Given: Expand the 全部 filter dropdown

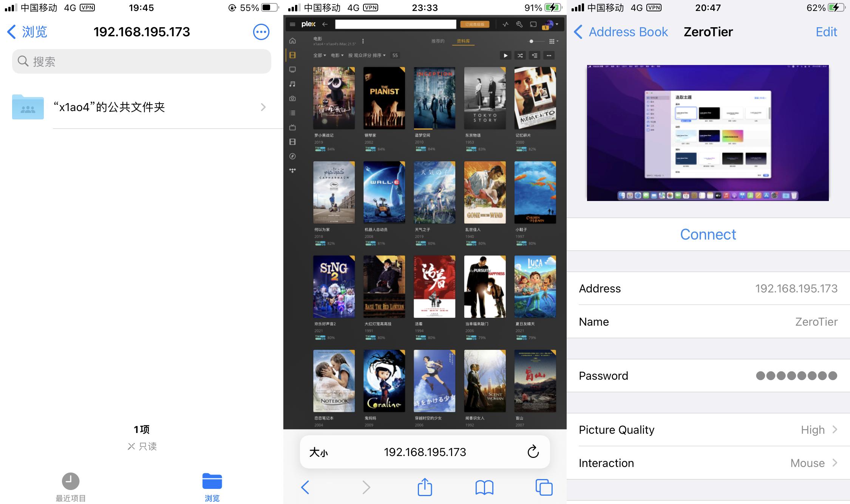Looking at the screenshot, I should (319, 56).
